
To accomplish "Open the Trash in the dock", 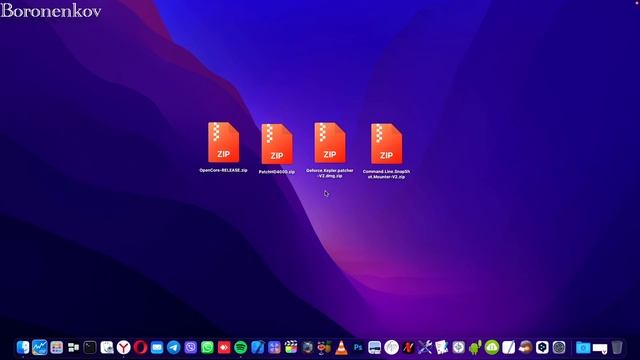I will (617, 347).
